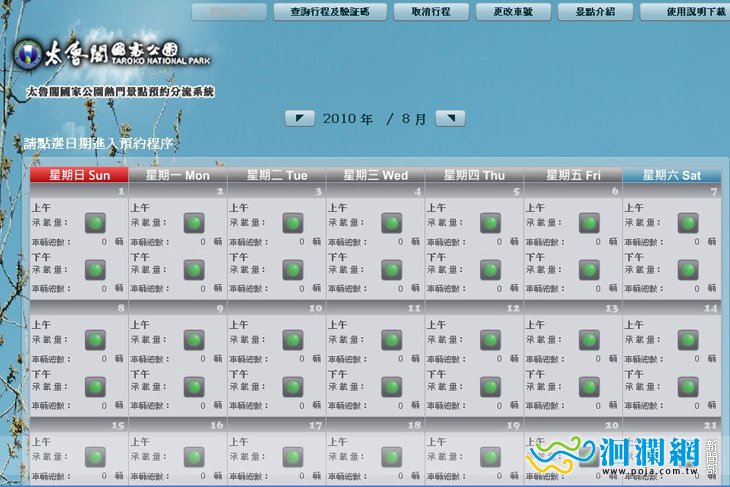Click the 星期六 Sat column header

point(672,175)
